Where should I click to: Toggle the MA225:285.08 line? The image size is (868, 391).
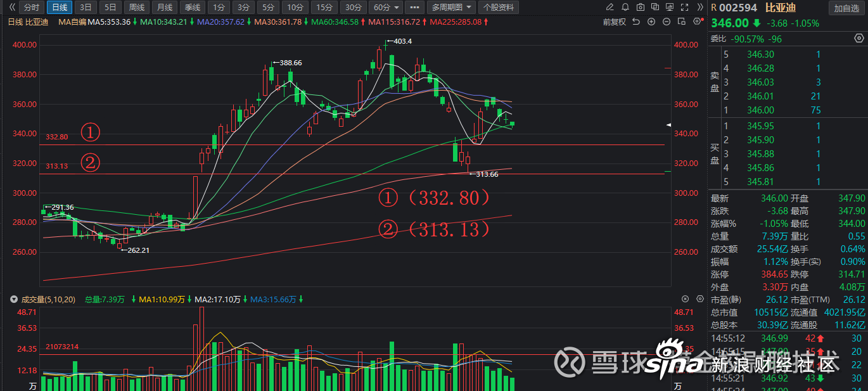(x=456, y=22)
